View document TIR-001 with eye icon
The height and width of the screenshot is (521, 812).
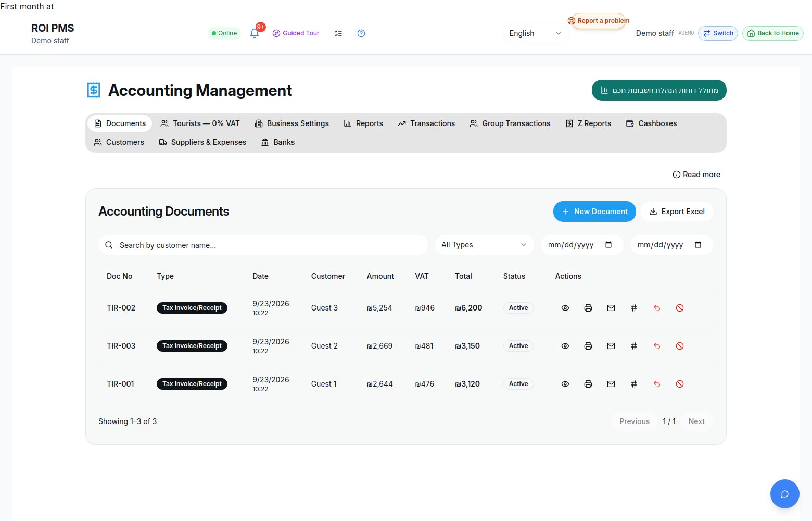[565, 384]
